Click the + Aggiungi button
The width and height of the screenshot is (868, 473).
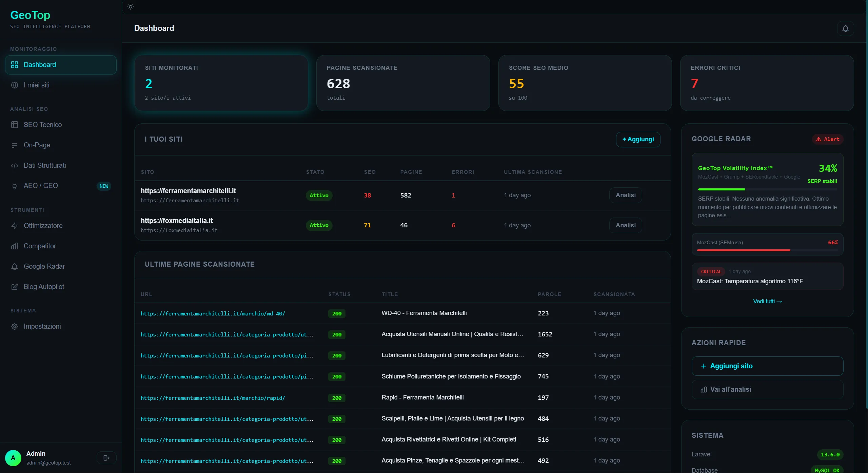638,139
